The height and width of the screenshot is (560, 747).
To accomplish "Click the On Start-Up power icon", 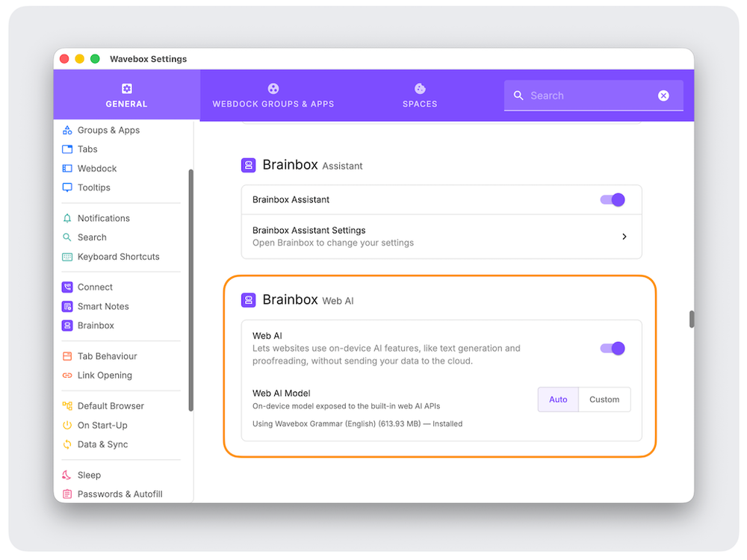I will coord(67,426).
